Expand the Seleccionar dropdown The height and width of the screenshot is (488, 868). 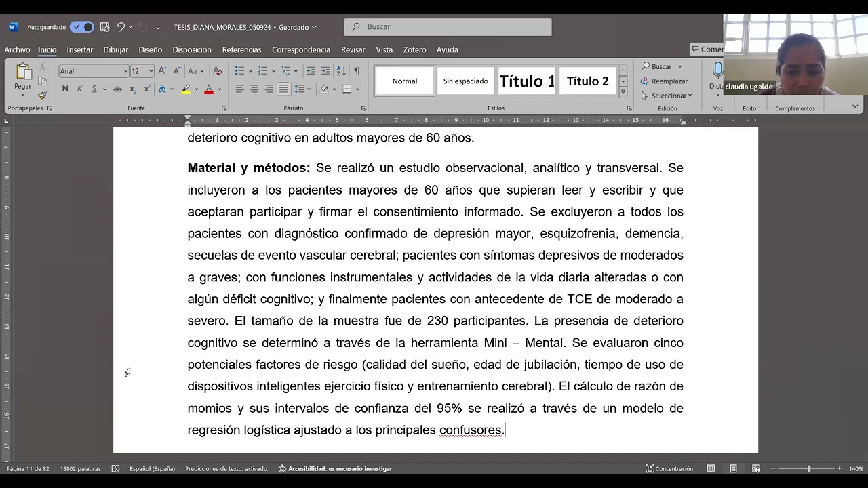click(x=666, y=96)
